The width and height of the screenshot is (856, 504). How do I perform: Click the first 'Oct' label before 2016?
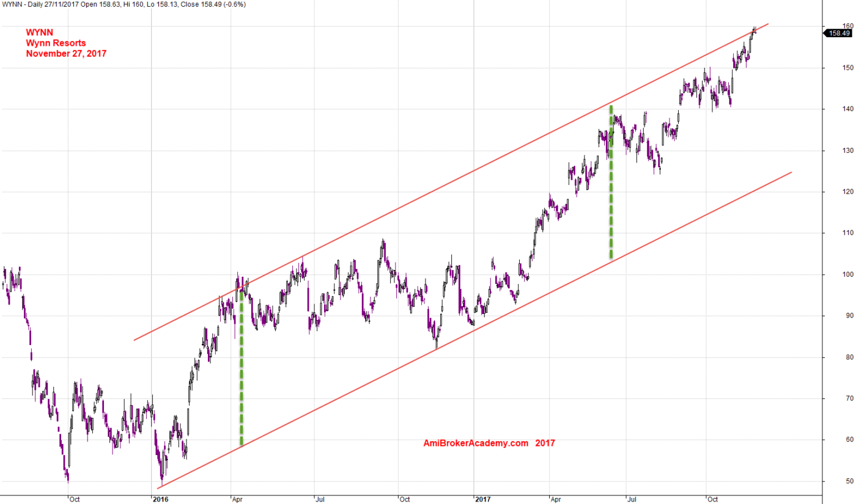coord(75,499)
